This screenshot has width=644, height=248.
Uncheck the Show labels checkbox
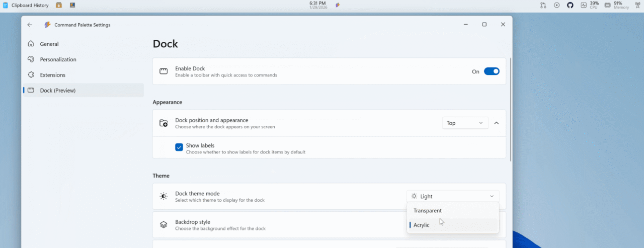click(179, 147)
